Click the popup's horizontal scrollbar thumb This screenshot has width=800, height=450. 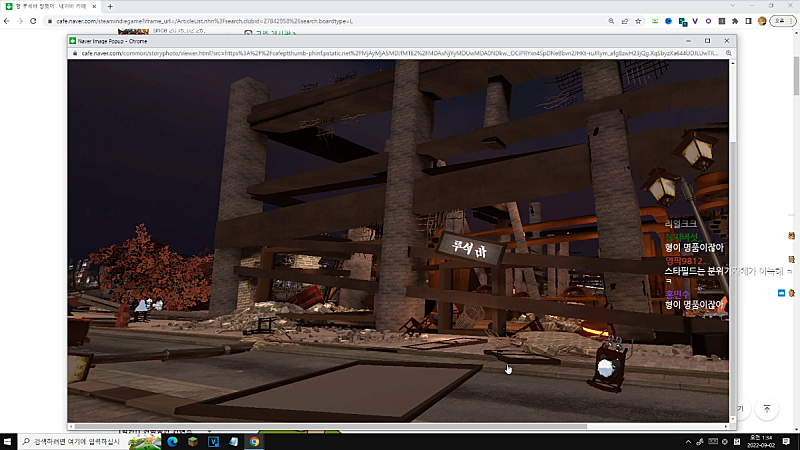point(331,427)
